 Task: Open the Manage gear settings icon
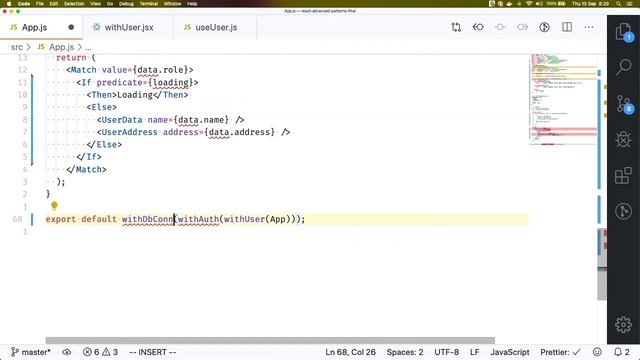(623, 324)
